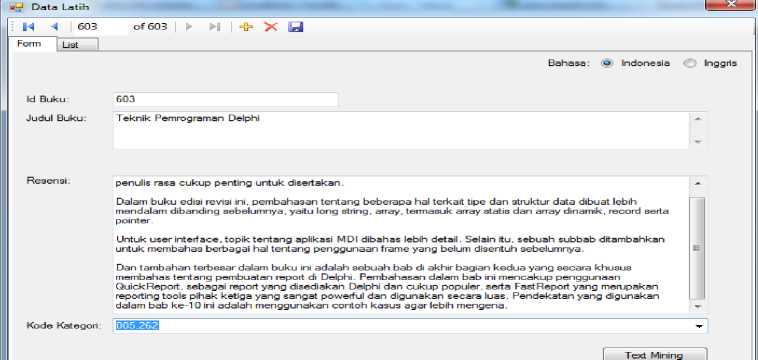The height and width of the screenshot is (360, 758).
Task: Click the Text Mining button
Action: [x=655, y=355]
